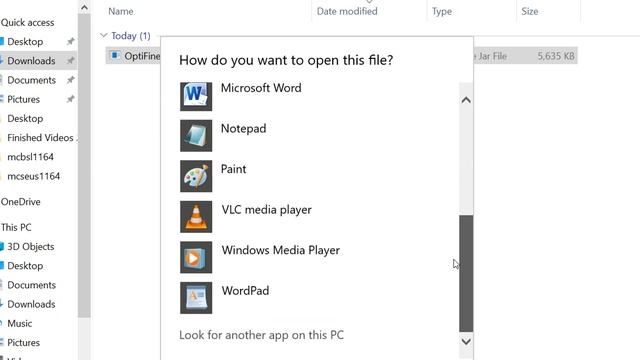Select This PC in the navigation pane
Screen dimensions: 640x360
pos(16,227)
